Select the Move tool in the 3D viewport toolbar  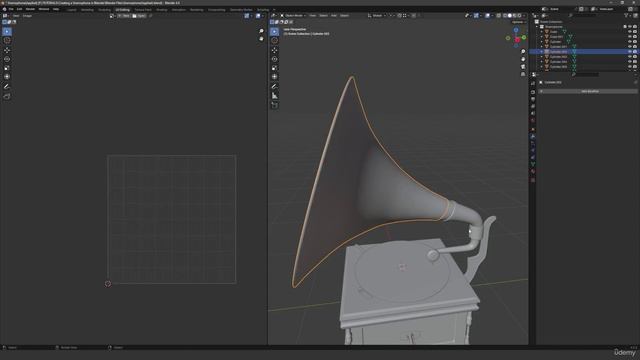tap(275, 50)
